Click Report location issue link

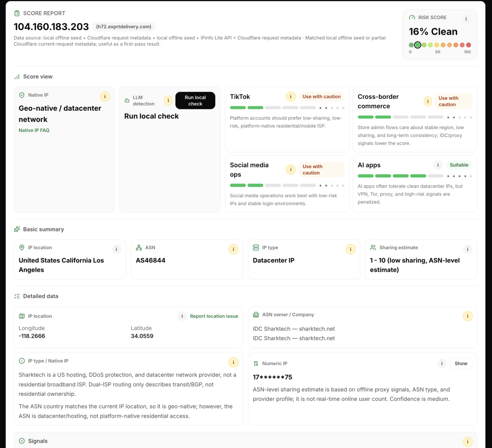tap(214, 316)
